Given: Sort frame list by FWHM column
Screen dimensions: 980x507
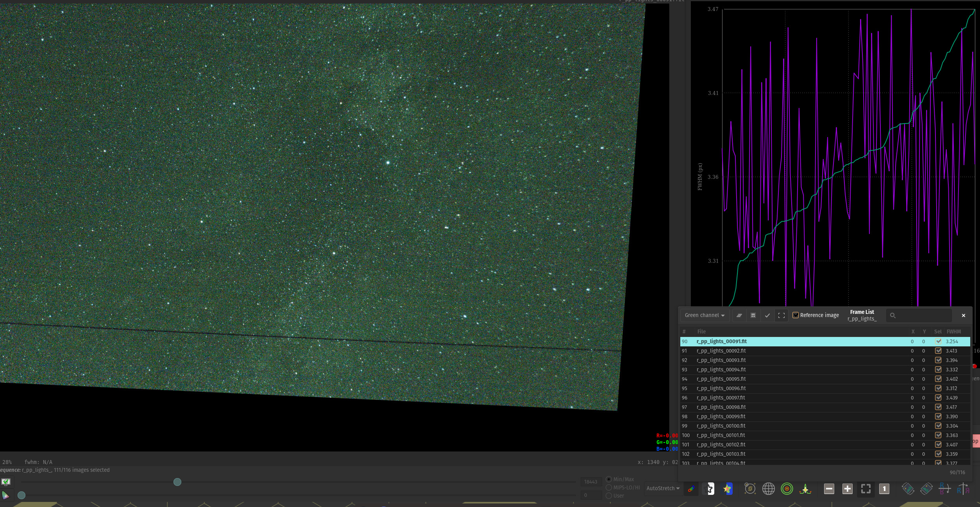Looking at the screenshot, I should click(x=953, y=331).
